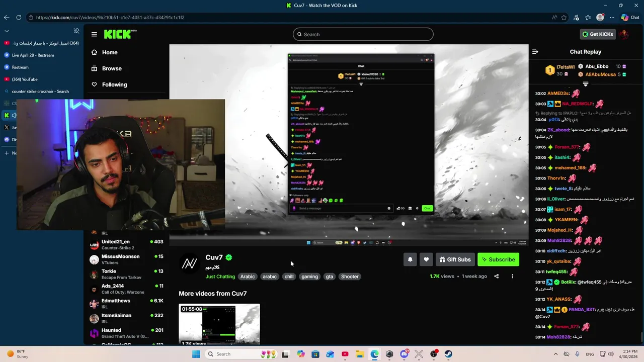This screenshot has width=644, height=362.
Task: Share the VOD via share icon
Action: 497,276
